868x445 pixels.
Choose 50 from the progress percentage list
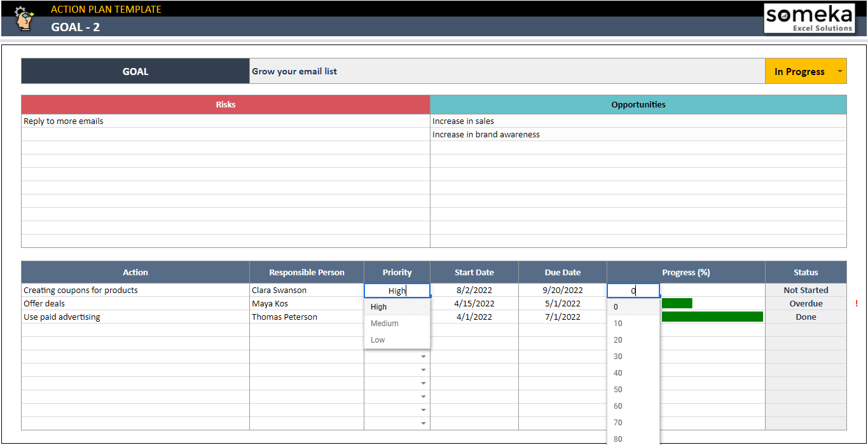[x=617, y=389]
